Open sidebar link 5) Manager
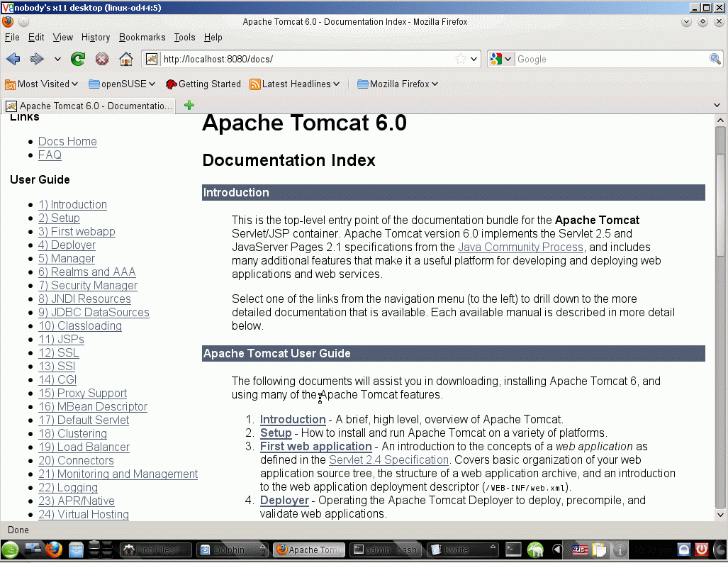The image size is (728, 563). pyautogui.click(x=67, y=258)
